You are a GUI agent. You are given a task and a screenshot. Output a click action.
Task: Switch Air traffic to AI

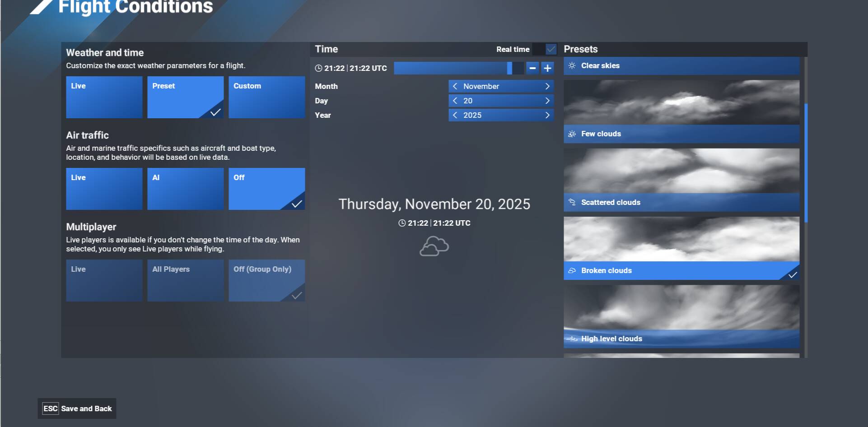[186, 189]
